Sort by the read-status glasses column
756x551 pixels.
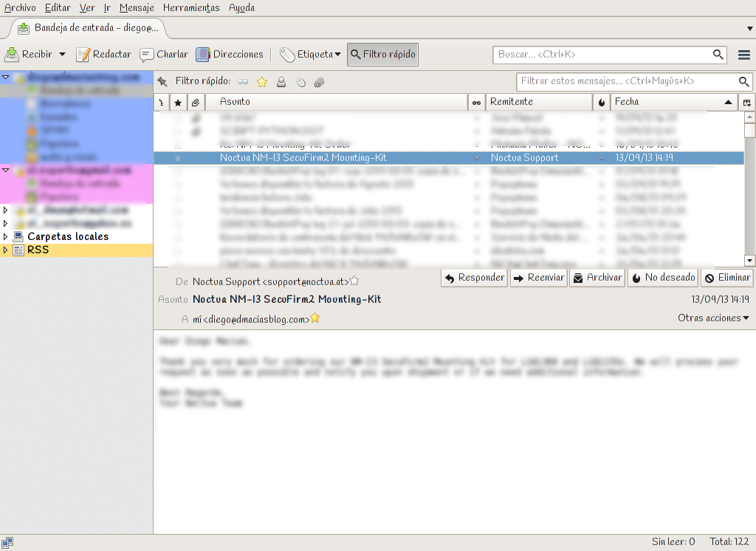(476, 102)
